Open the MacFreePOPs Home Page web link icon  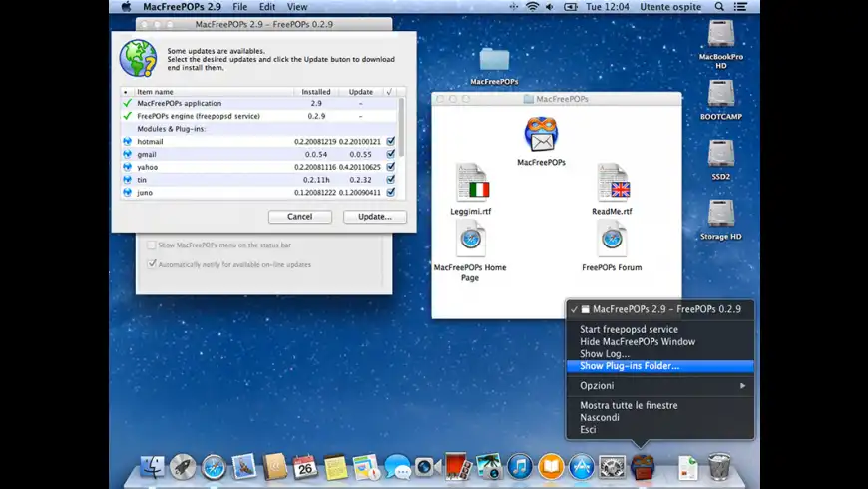click(471, 239)
